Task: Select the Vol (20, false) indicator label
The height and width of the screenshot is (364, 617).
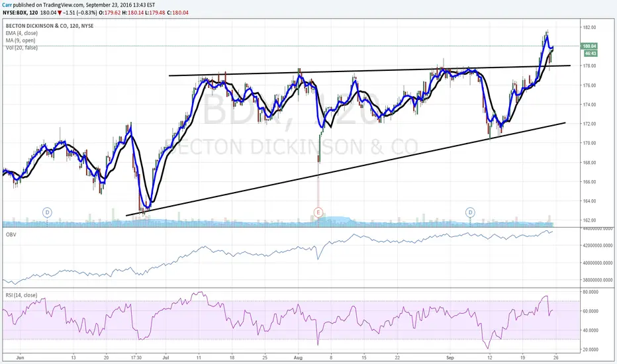Action: tap(22, 48)
